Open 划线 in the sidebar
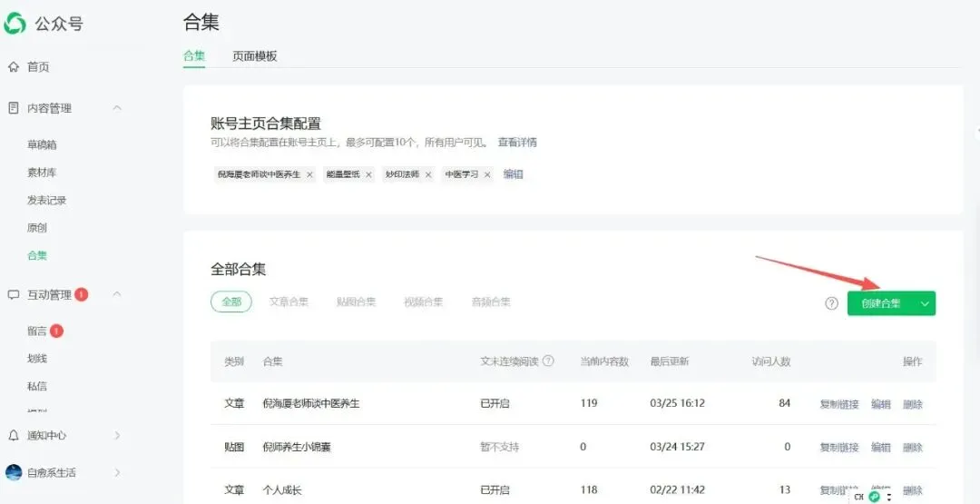Image resolution: width=980 pixels, height=504 pixels. 37,359
